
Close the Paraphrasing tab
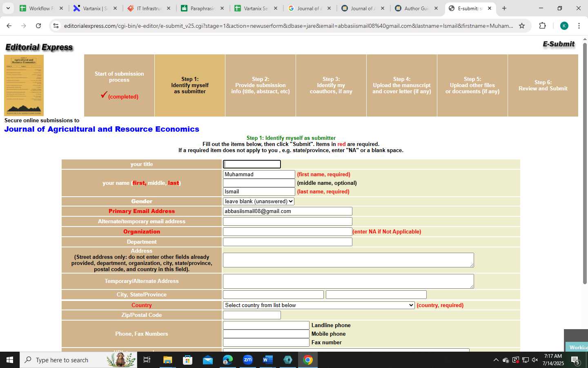pos(222,8)
